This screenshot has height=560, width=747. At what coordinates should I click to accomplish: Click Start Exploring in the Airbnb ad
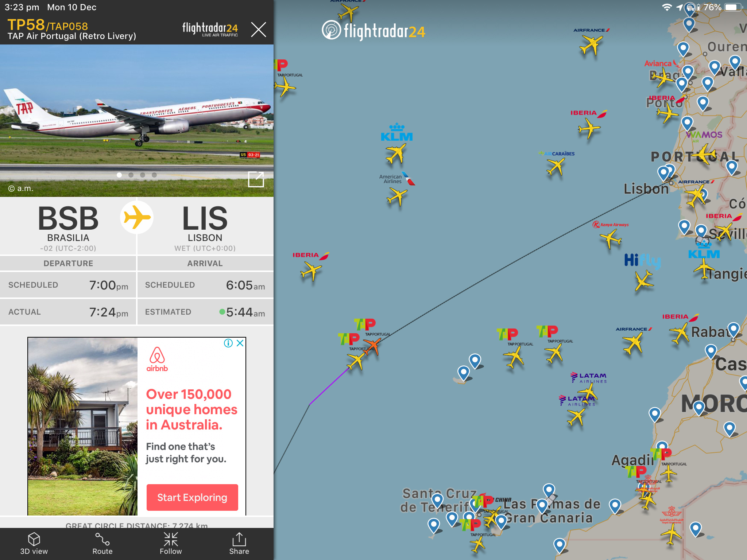tap(192, 497)
